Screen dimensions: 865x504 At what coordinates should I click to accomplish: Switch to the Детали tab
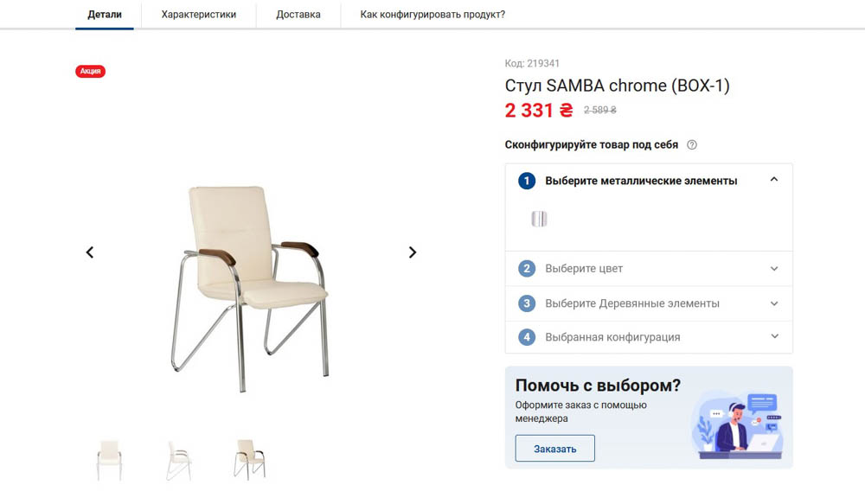coord(105,15)
